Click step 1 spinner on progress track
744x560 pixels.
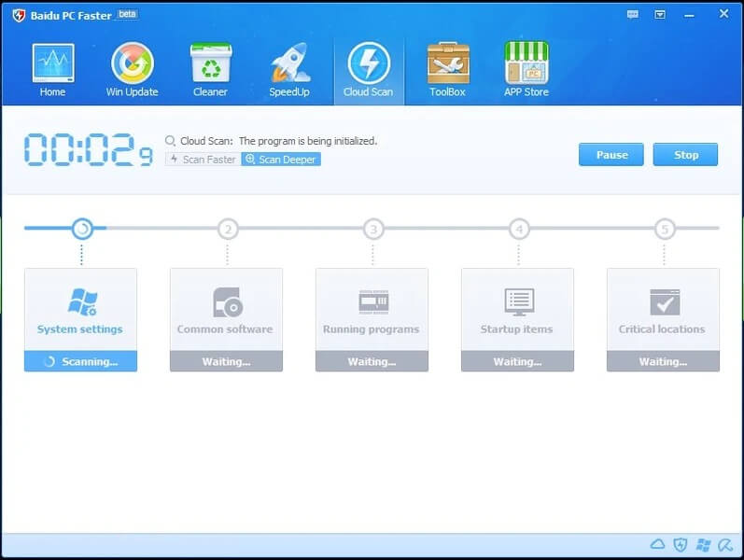click(x=82, y=229)
